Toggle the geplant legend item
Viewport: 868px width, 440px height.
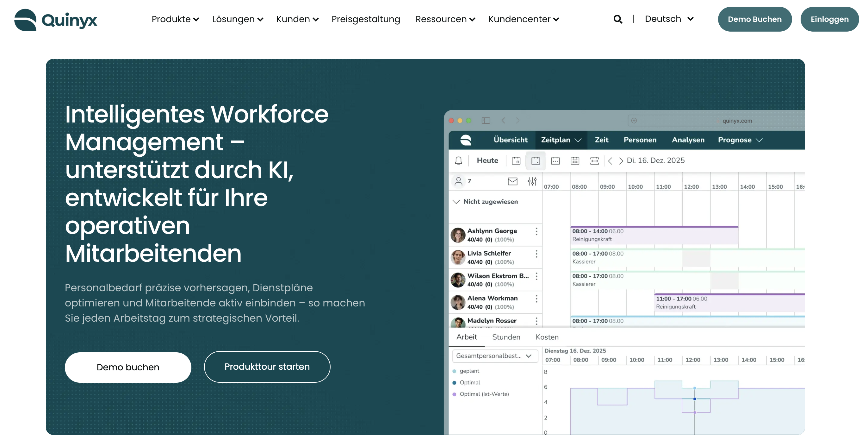(469, 371)
